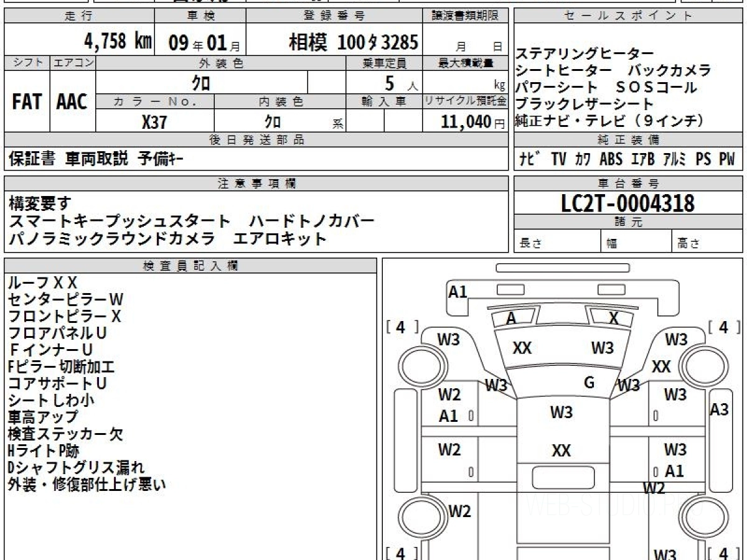This screenshot has width=747, height=560.
Task: Click the 検査ステッカー欠 note
Action: [x=65, y=434]
